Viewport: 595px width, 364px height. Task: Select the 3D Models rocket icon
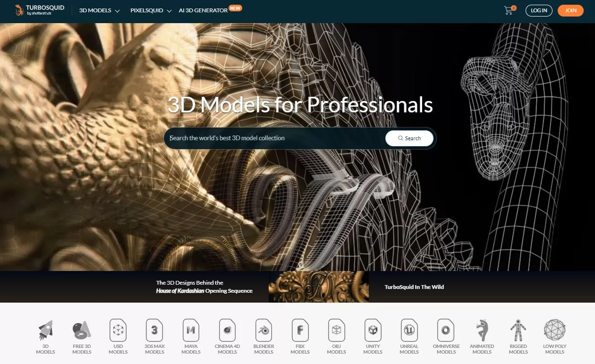tap(46, 330)
